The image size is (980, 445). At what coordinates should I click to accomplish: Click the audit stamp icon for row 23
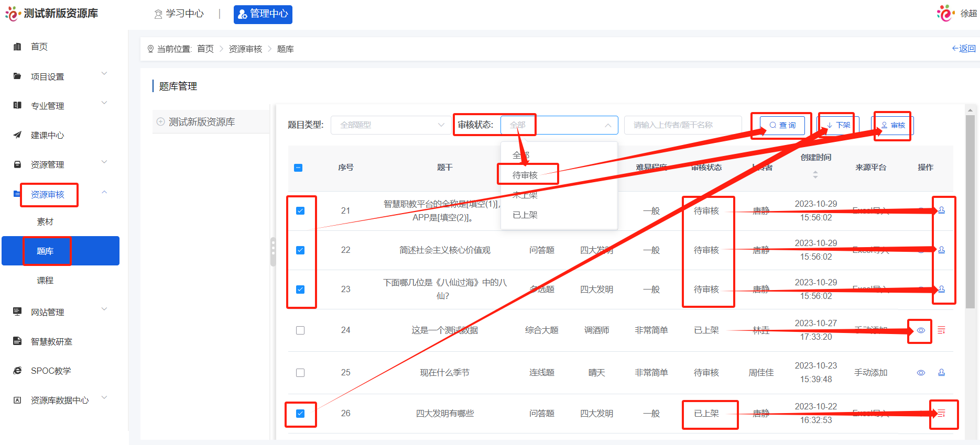tap(942, 289)
